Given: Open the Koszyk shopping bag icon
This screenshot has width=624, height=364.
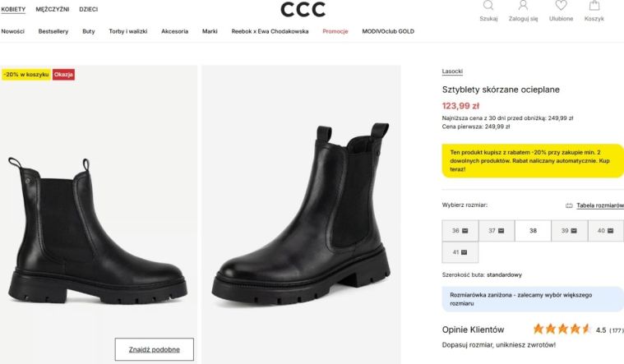Looking at the screenshot, I should click(594, 5).
